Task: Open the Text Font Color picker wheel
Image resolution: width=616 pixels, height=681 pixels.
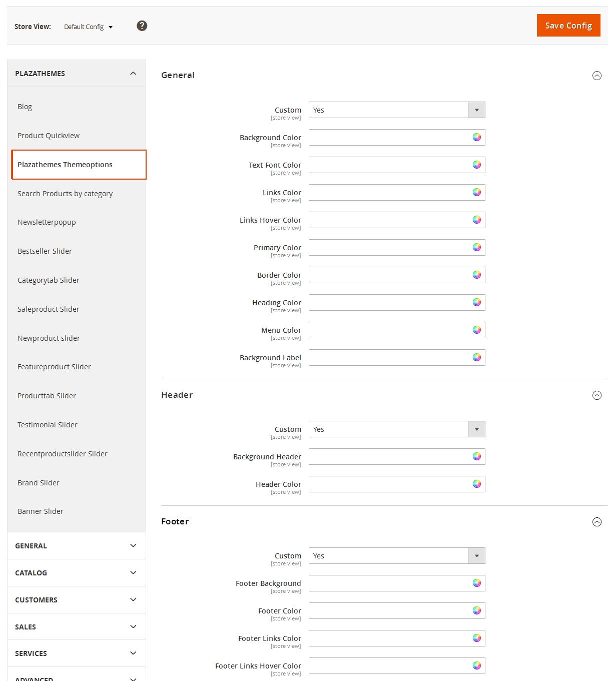Action: (476, 165)
